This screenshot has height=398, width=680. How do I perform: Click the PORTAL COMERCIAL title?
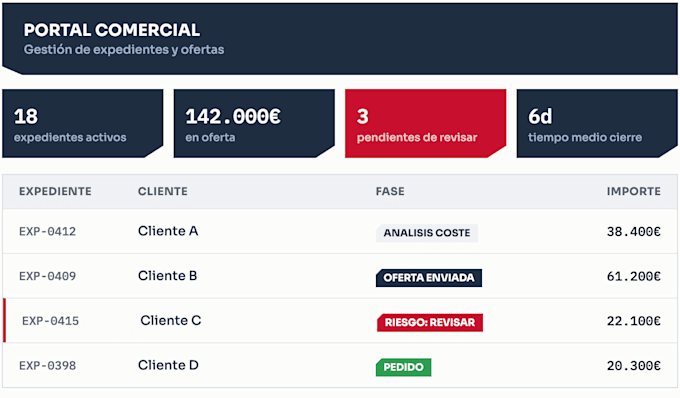(112, 30)
